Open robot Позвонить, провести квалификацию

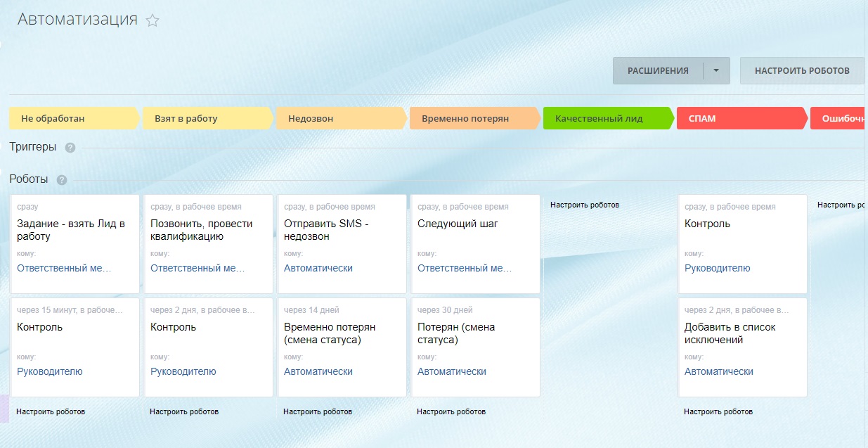click(209, 244)
